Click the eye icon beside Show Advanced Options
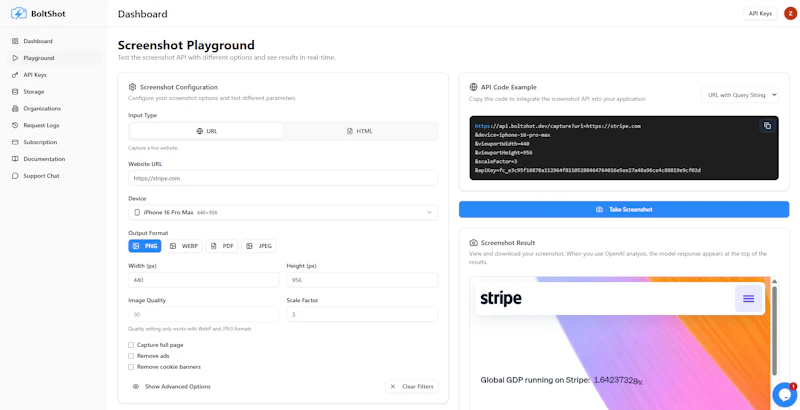The width and height of the screenshot is (800, 410). (136, 387)
